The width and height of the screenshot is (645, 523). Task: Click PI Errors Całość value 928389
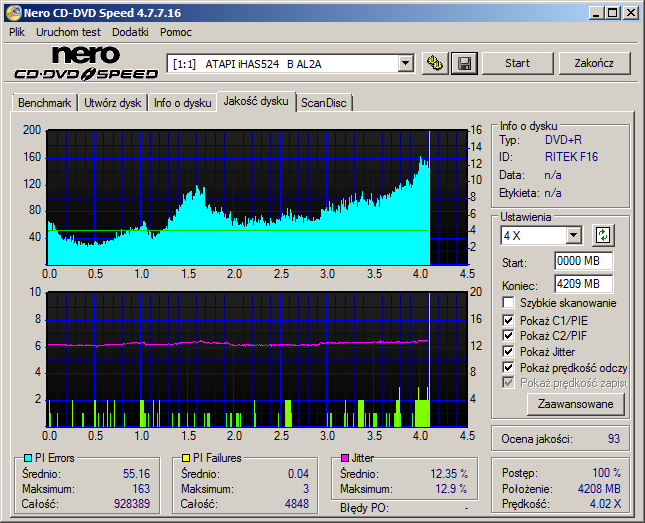point(132,503)
